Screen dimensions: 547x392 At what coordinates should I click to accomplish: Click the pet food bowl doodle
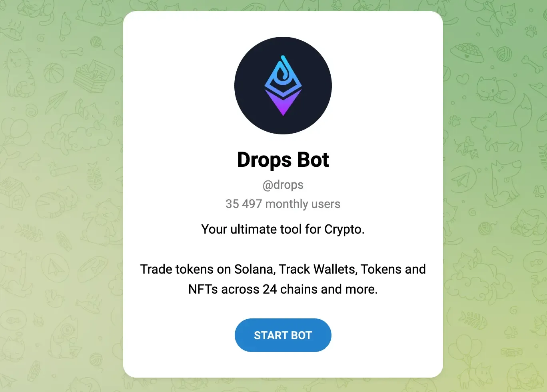click(x=467, y=52)
